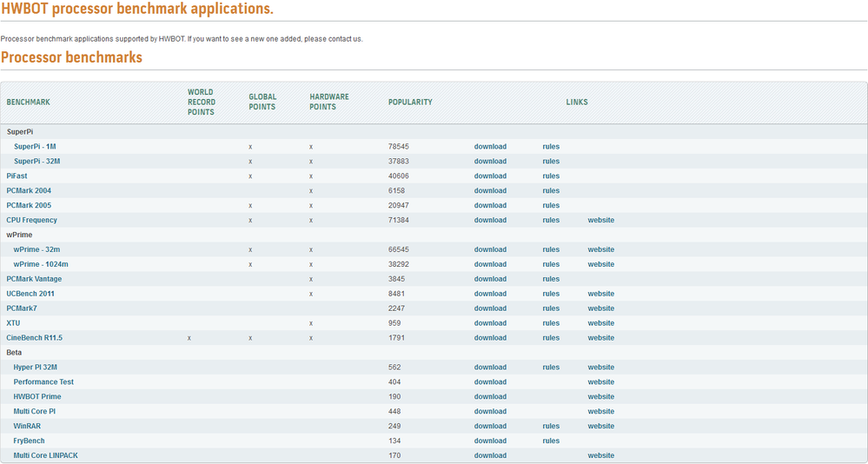Open the Performance Test benchmark link
868x464 pixels.
(43, 382)
